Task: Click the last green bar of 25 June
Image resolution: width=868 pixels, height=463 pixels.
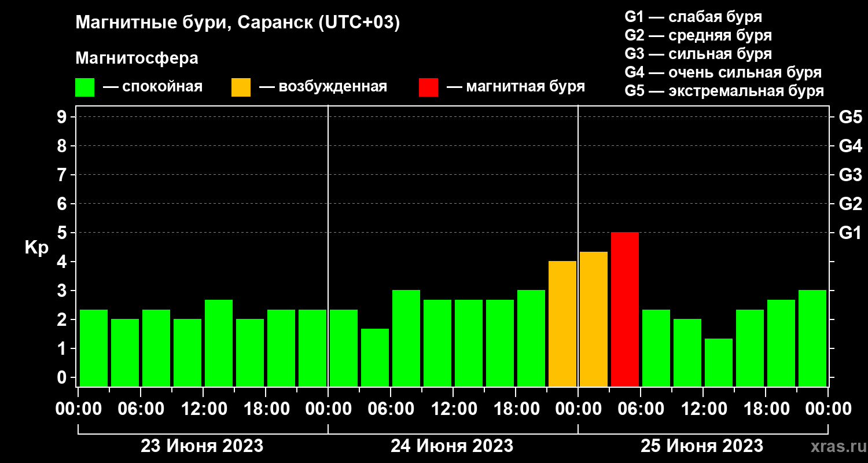Action: 812,338
